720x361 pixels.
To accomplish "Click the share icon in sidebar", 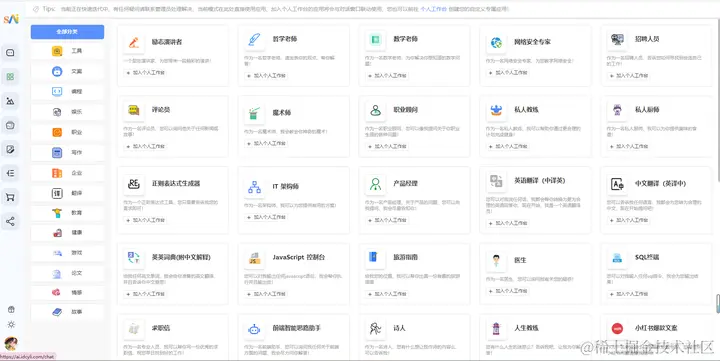I will click(10, 222).
